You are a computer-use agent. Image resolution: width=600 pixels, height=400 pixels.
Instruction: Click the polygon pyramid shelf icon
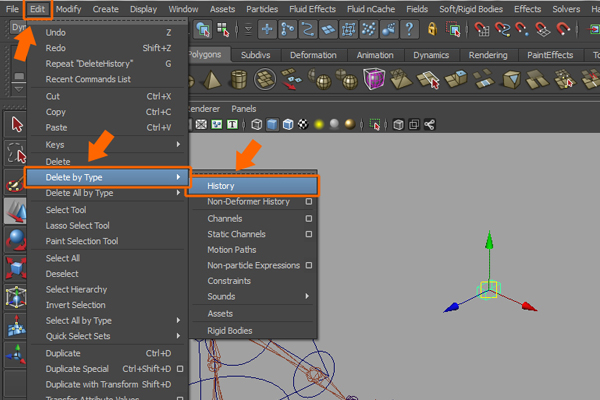coord(212,80)
